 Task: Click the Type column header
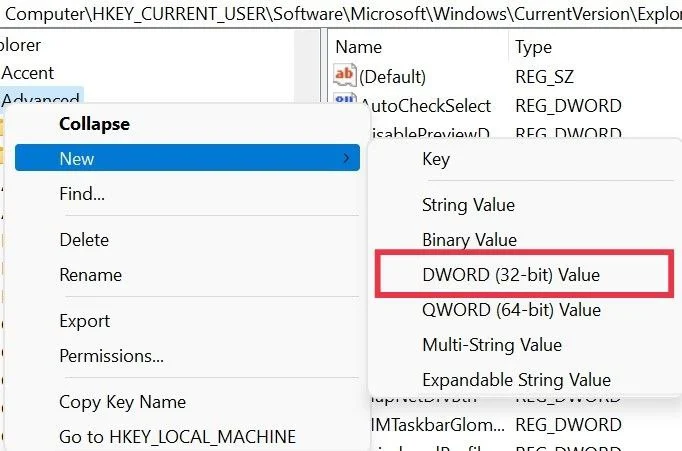[533, 47]
